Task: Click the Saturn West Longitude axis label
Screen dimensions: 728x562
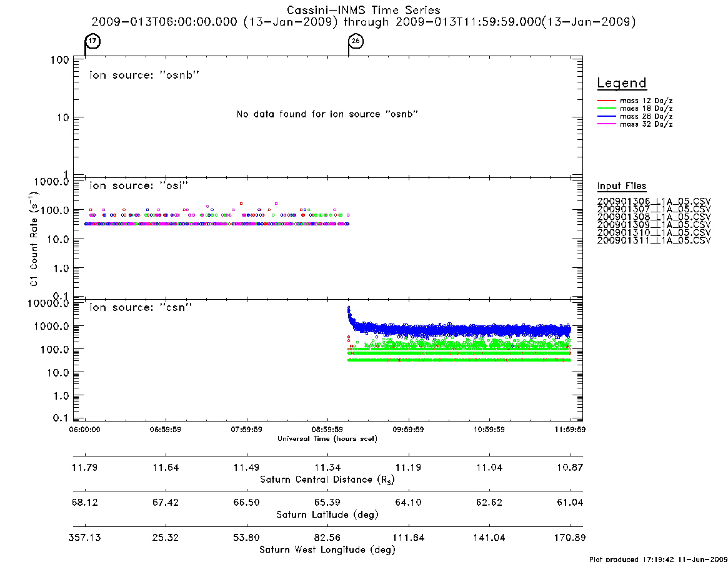Action: (327, 550)
